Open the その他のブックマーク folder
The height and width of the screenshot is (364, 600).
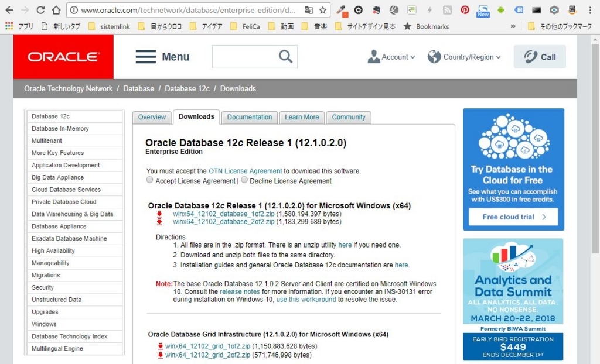click(560, 26)
